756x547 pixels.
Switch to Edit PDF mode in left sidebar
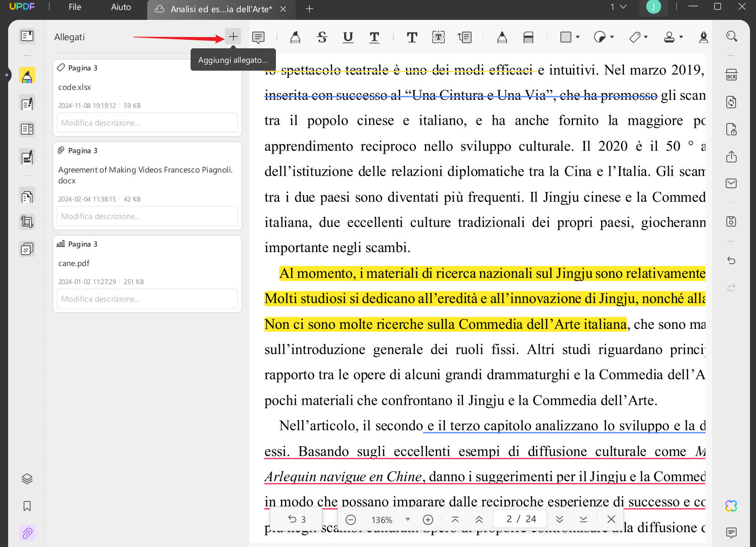coord(27,103)
